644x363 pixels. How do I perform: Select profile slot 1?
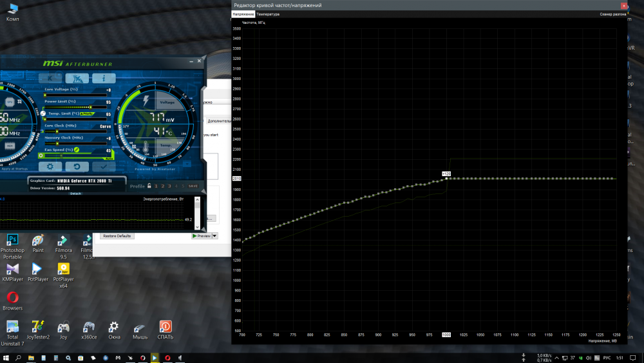pos(156,186)
